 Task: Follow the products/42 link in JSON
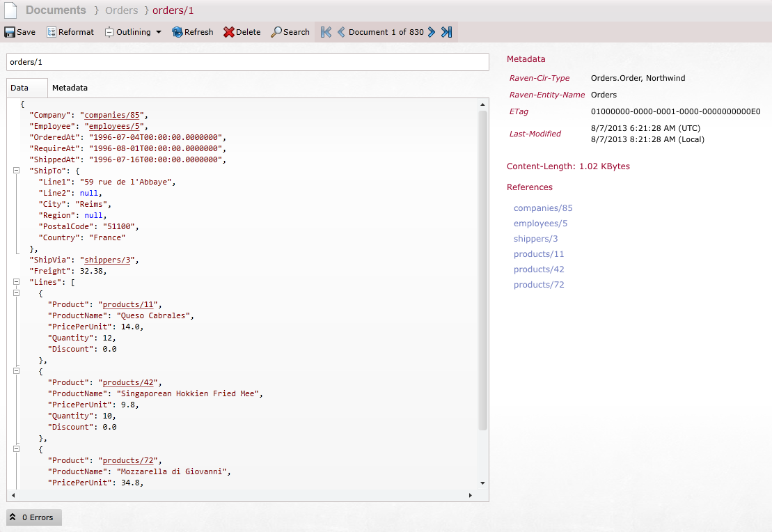tap(128, 382)
